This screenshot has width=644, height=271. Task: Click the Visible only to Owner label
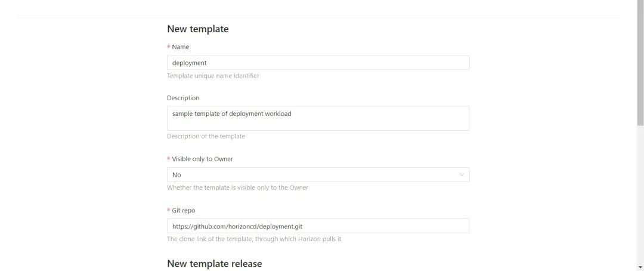point(202,159)
